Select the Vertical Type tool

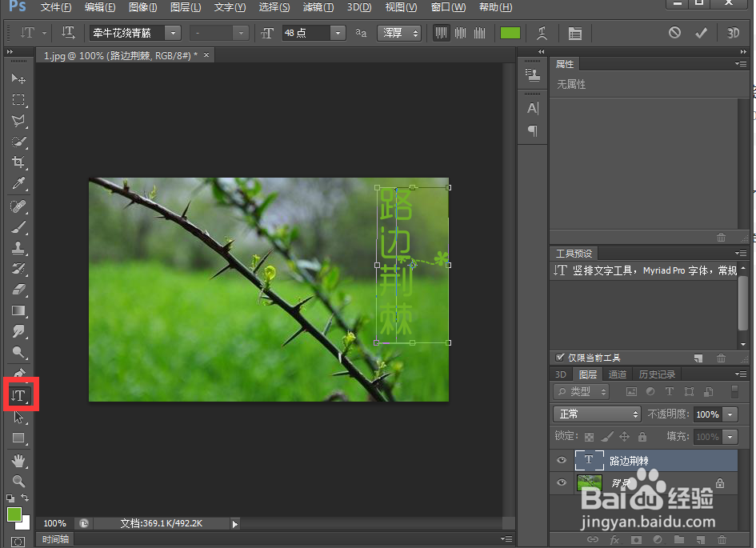[x=18, y=396]
